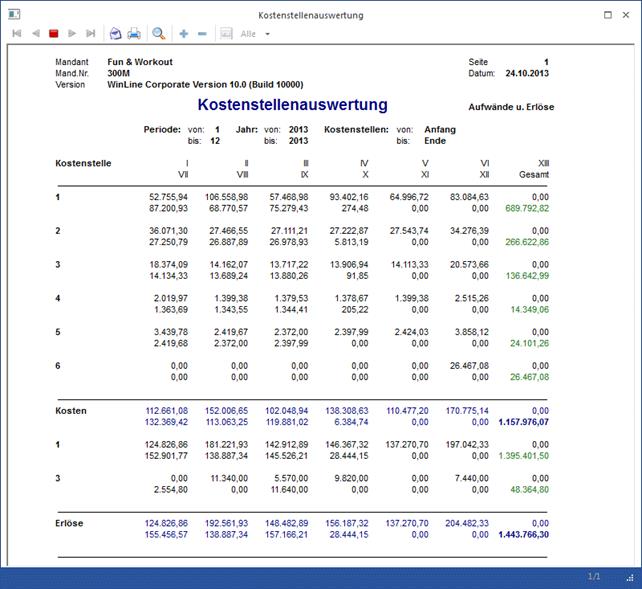Click the window system menu icon
The image size is (642, 589).
(14, 15)
